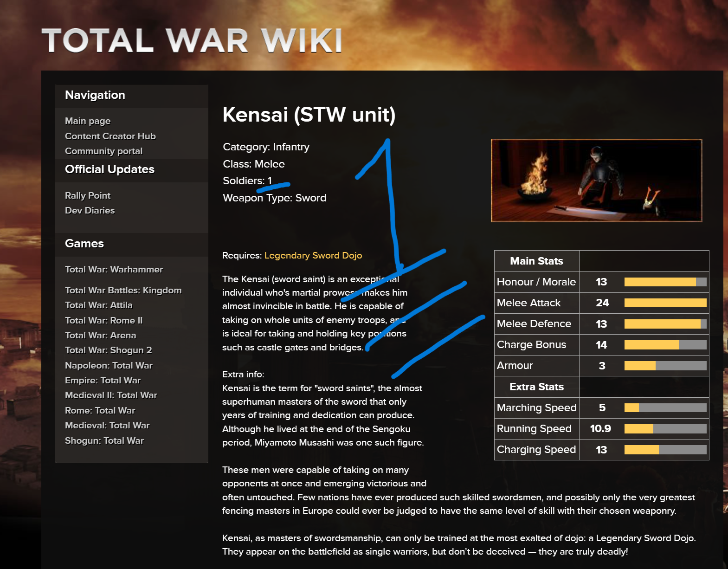Click the Marching Speed stat bar

click(665, 408)
